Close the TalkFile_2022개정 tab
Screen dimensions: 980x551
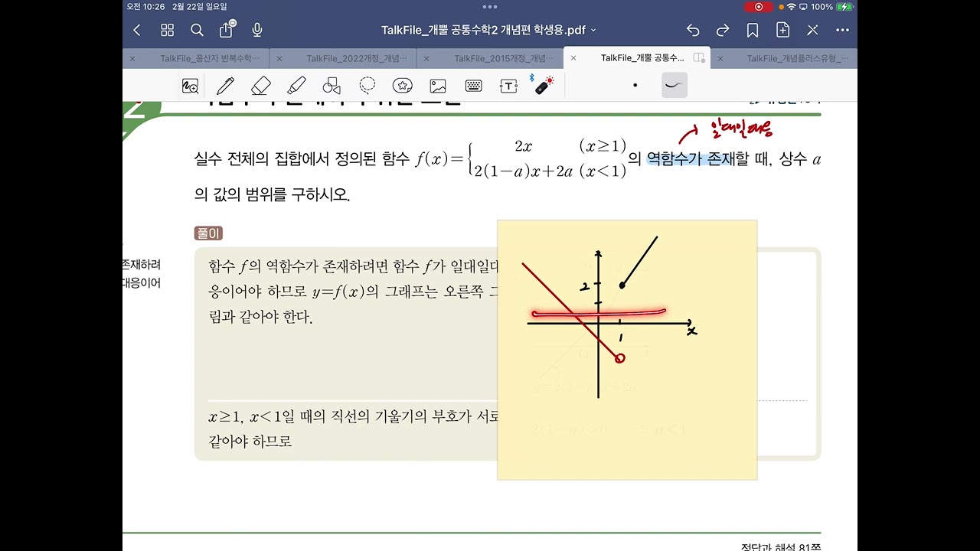(x=279, y=58)
